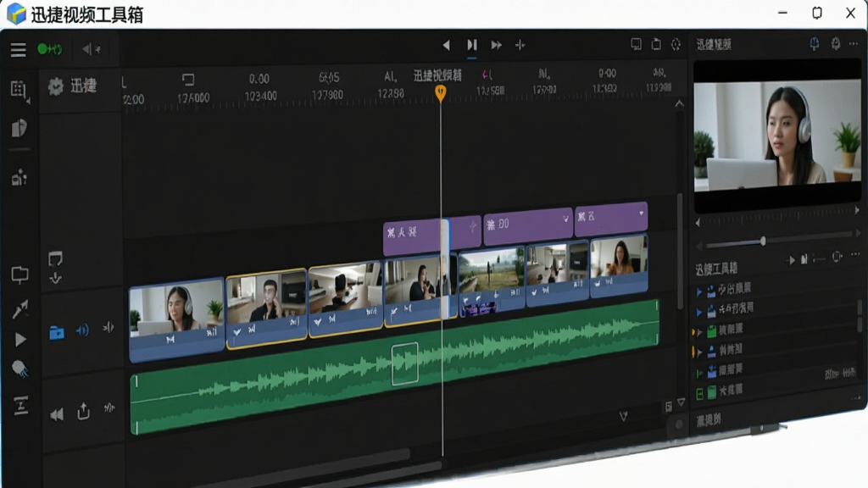Open dropdown arrow on middle purple title clip

(565, 219)
